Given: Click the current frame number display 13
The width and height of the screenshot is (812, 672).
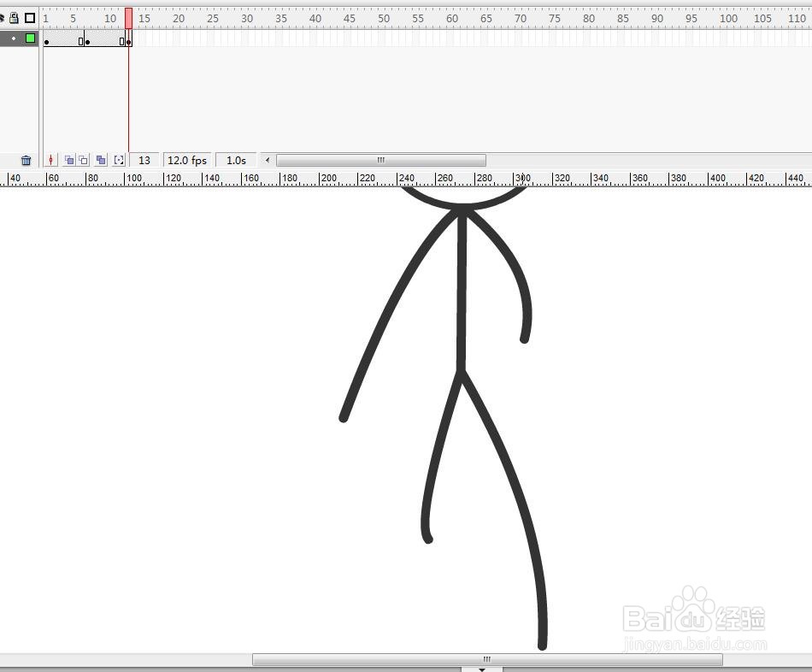Looking at the screenshot, I should pos(144,160).
